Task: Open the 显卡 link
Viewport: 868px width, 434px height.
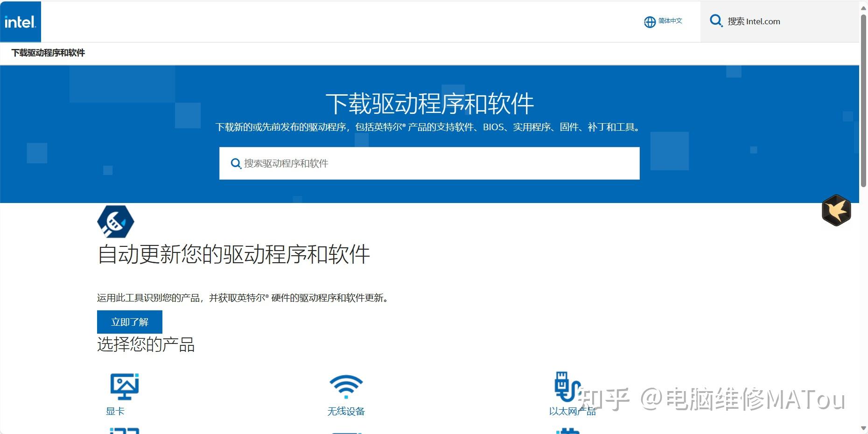Action: (115, 411)
